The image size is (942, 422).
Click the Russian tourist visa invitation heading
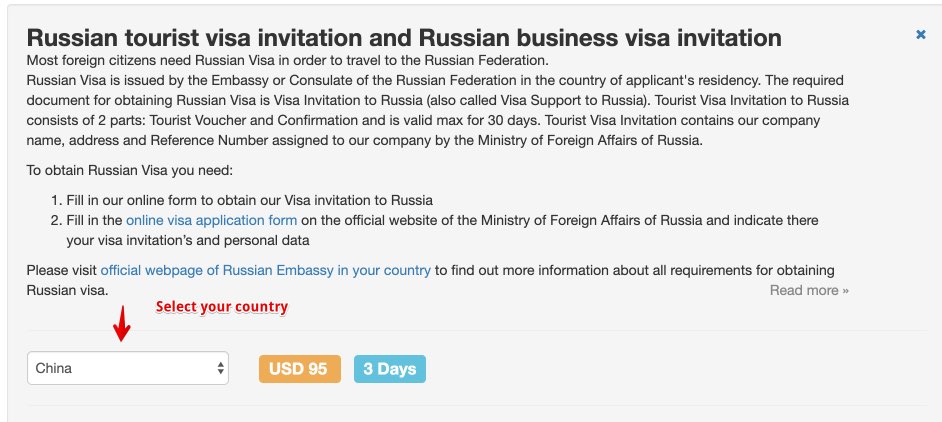(404, 37)
